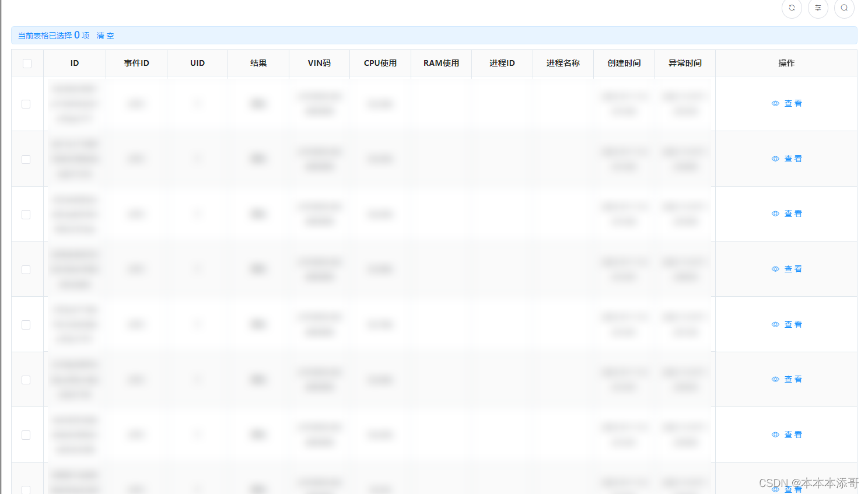Image resolution: width=868 pixels, height=494 pixels.
Task: Check the first row's checkbox
Action: (x=26, y=104)
